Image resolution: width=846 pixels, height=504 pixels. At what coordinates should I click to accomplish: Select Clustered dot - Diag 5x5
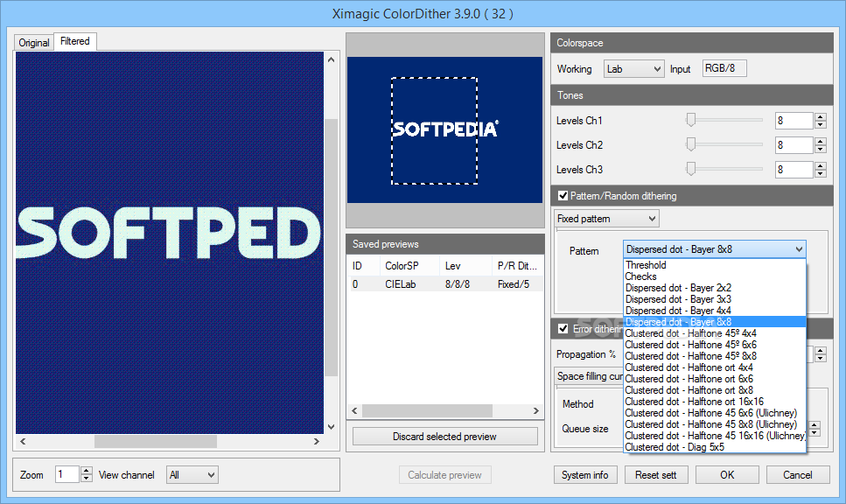(715, 447)
